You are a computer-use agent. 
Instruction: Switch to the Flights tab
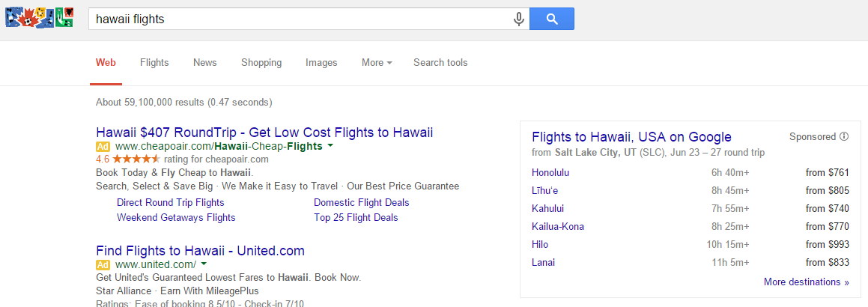(154, 63)
